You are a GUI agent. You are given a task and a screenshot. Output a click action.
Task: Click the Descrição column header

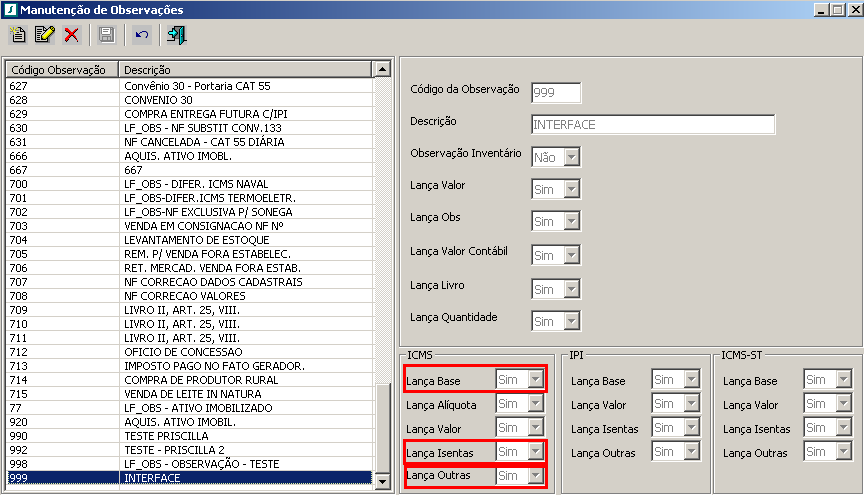click(x=245, y=70)
